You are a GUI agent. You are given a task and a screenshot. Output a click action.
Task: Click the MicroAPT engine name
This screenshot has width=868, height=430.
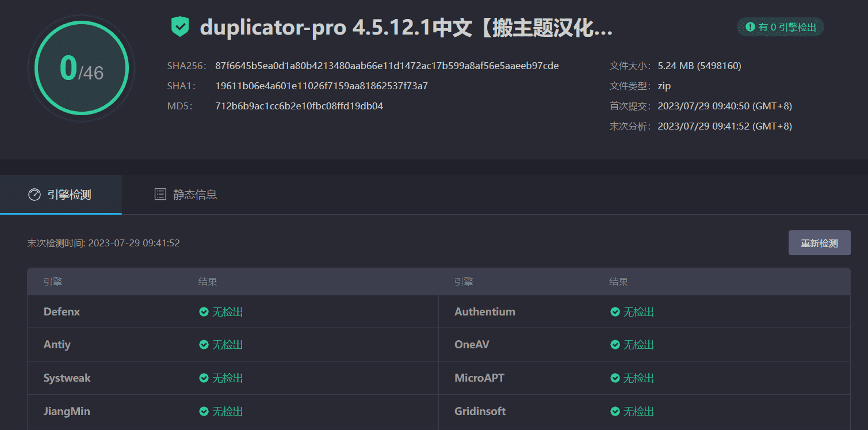coord(479,378)
